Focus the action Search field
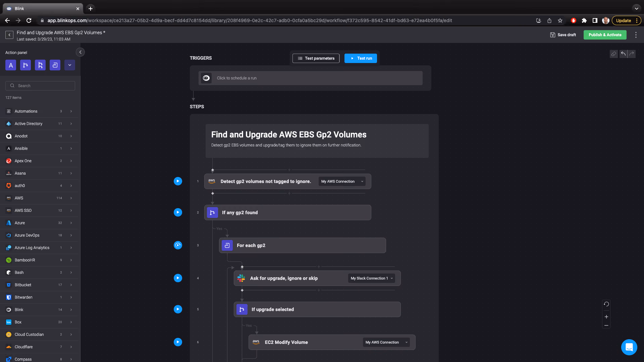 click(x=40, y=86)
